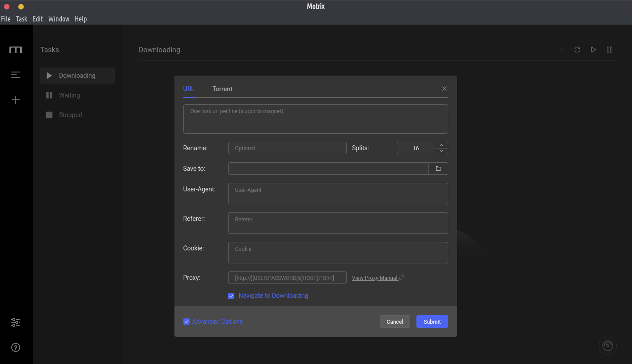The height and width of the screenshot is (364, 632).
Task: Increase Splits value with up arrow
Action: click(x=441, y=145)
